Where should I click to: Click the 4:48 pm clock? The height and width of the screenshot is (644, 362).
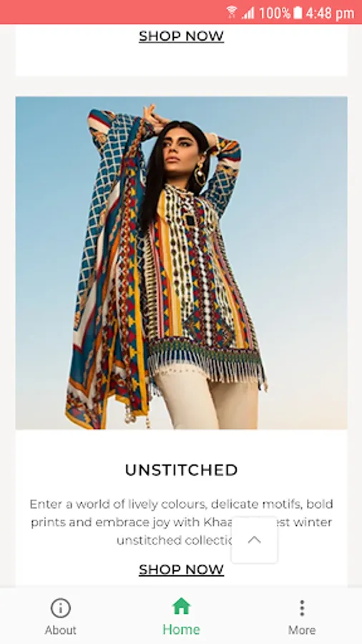[330, 13]
